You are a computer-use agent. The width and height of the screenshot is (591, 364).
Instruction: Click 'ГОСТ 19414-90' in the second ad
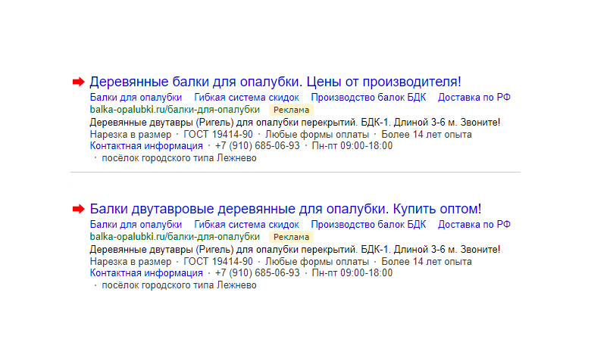click(x=218, y=262)
